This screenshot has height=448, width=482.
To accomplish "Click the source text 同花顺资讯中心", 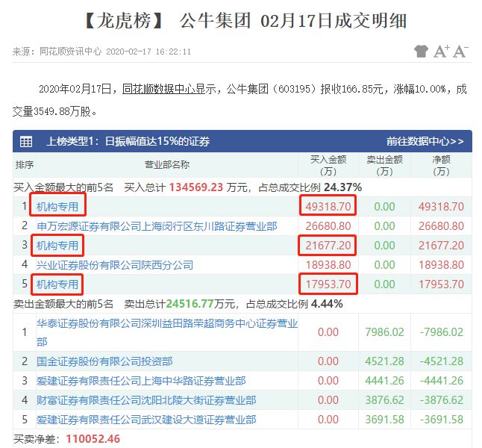I will tap(70, 52).
